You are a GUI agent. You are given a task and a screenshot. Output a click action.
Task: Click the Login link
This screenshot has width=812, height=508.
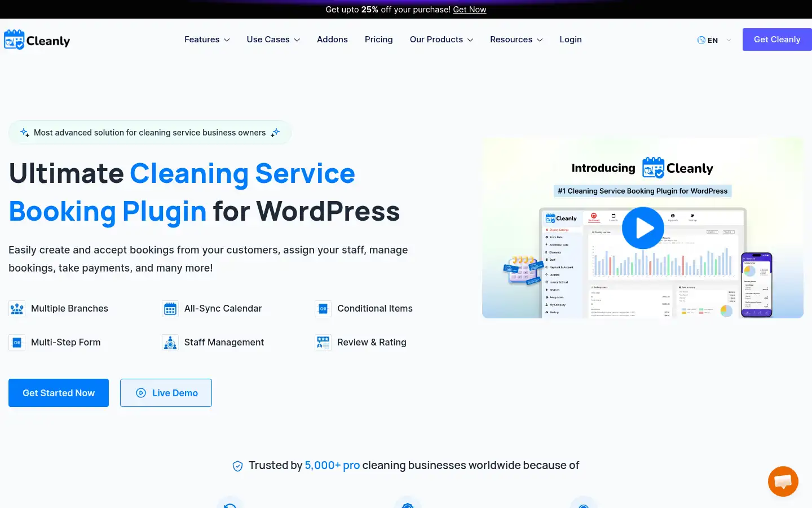[x=571, y=40]
